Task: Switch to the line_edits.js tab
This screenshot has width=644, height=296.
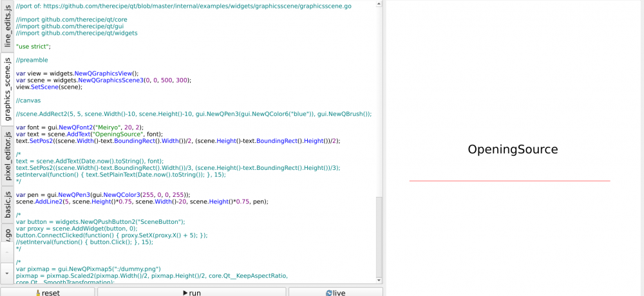Action: point(7,26)
